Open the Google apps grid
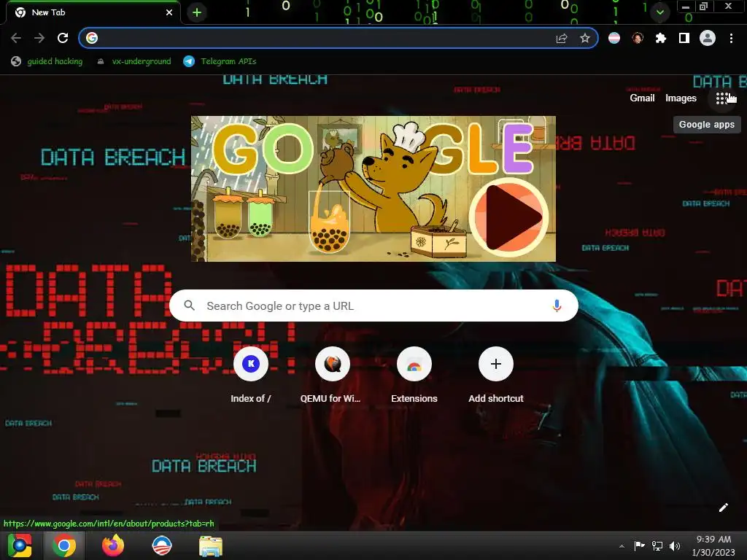Screen dimensions: 747x560 tap(723, 98)
